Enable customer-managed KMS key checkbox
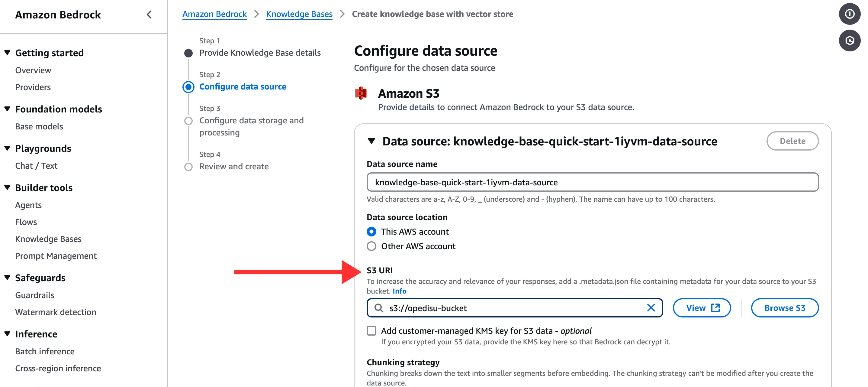 coord(371,330)
